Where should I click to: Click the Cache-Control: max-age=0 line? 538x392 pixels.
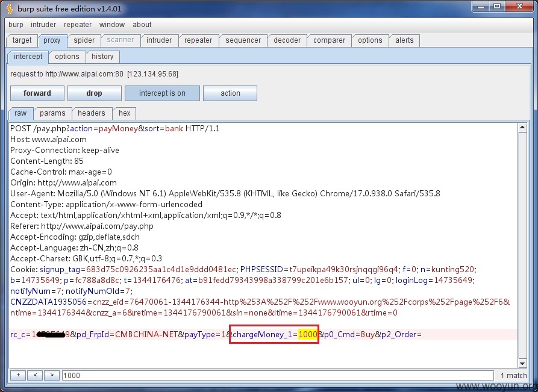[x=61, y=172]
